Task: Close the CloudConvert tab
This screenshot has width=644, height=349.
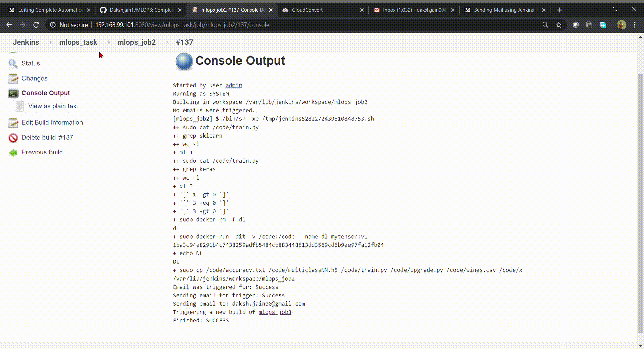Action: [x=362, y=10]
